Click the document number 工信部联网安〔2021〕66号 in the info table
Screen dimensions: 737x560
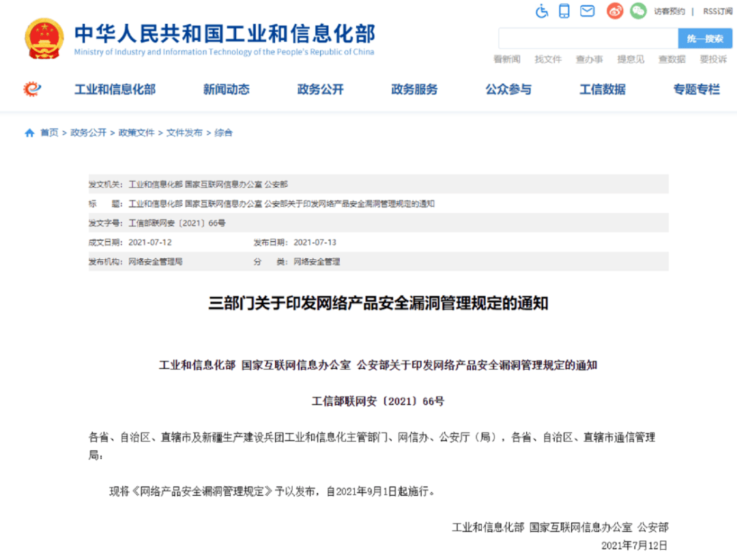click(177, 223)
